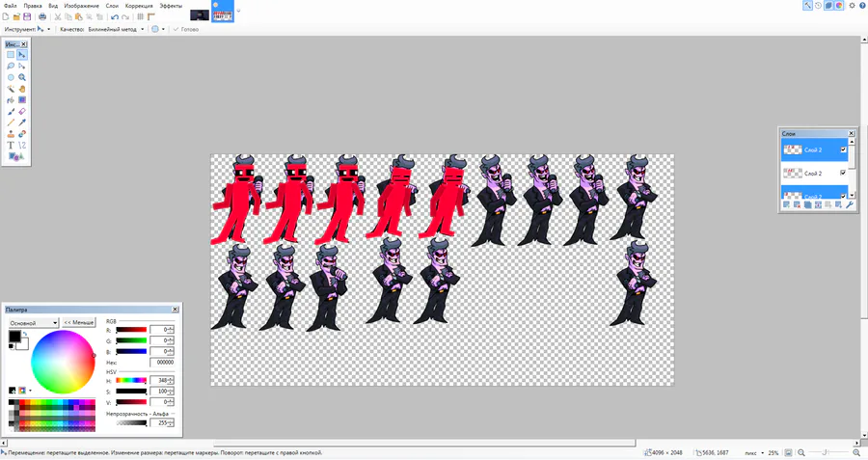Open layer properties wrench button
Image resolution: width=868 pixels, height=460 pixels.
[849, 204]
